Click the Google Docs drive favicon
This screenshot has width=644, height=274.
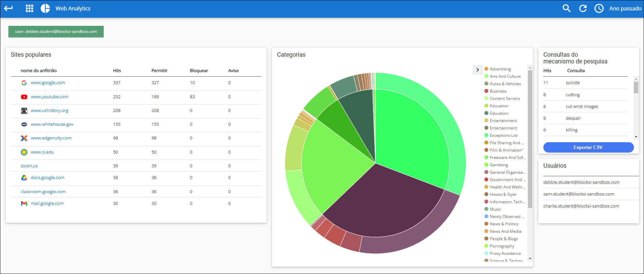coord(24,178)
